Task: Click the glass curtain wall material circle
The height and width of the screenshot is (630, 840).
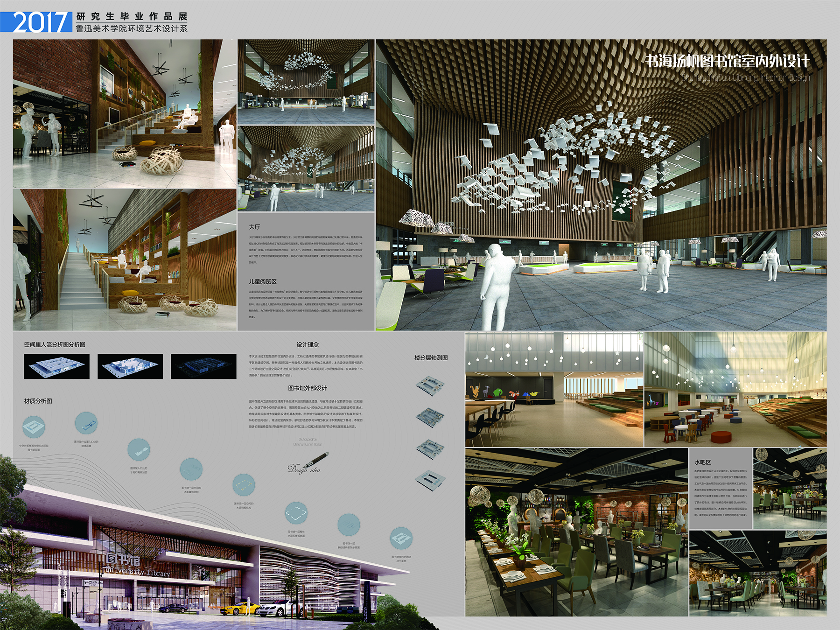Action: (x=86, y=424)
